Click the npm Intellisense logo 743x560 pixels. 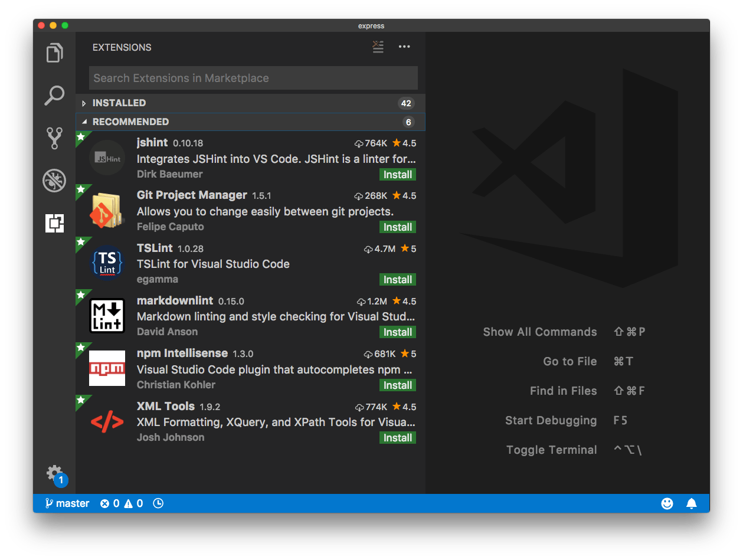[x=107, y=368]
